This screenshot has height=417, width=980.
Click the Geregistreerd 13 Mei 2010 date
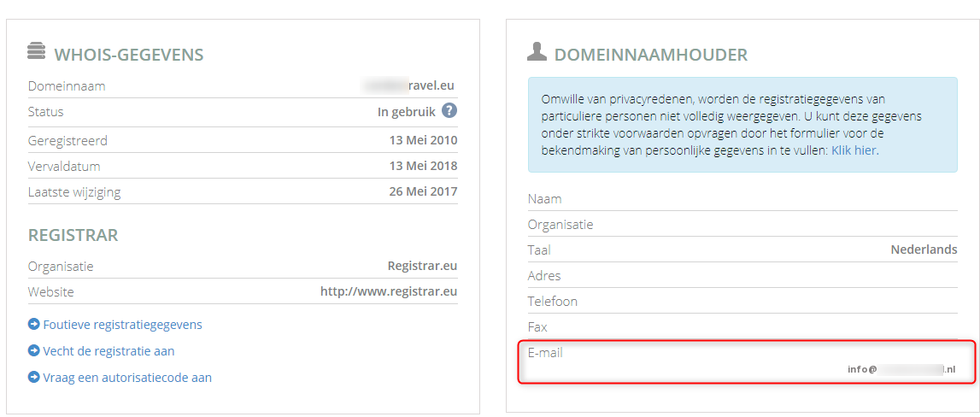click(423, 140)
